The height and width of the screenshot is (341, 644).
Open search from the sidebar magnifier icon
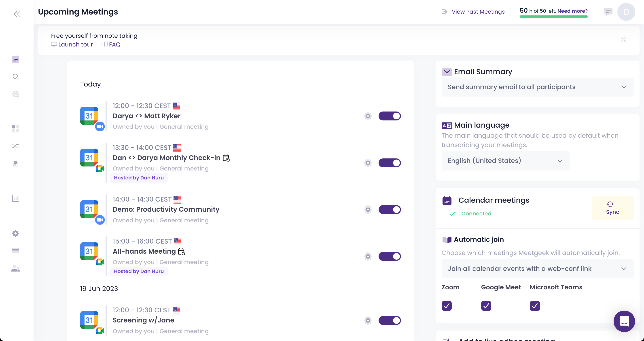[15, 76]
